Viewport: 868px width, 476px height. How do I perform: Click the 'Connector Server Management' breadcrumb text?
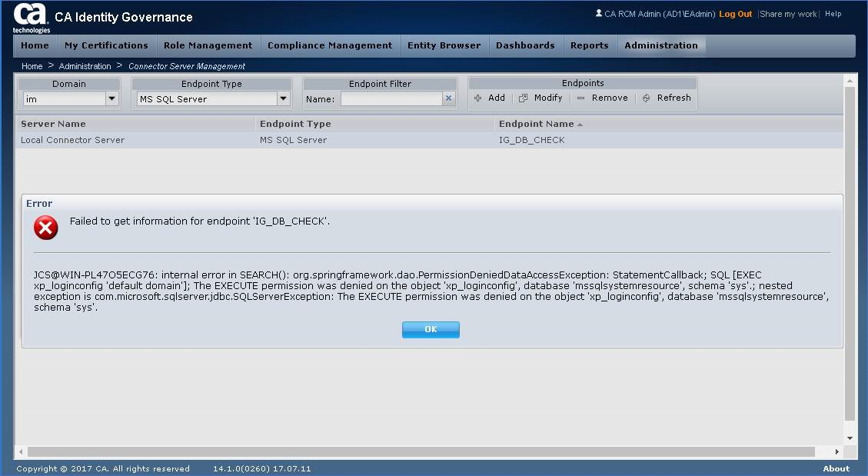click(x=187, y=66)
